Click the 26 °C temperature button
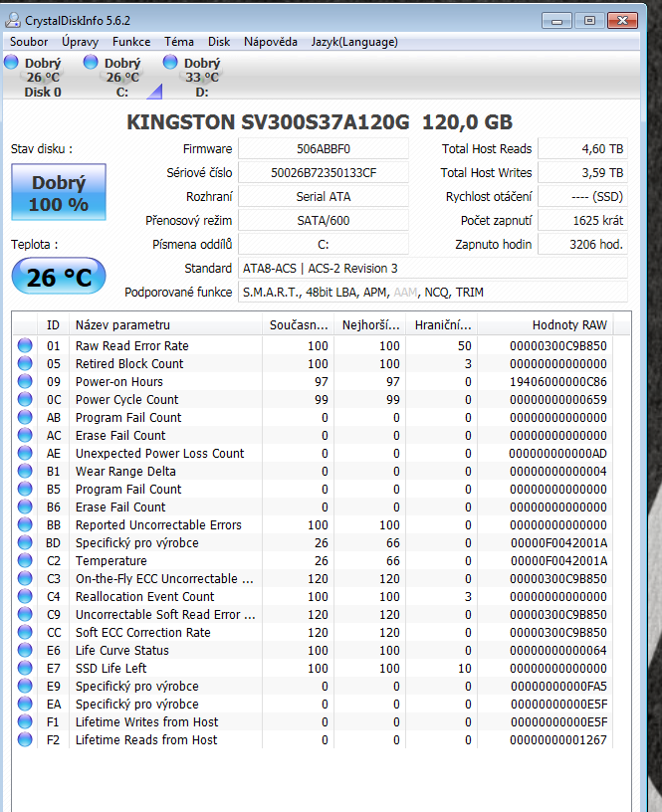Screen dimensions: 662x812 59,277
